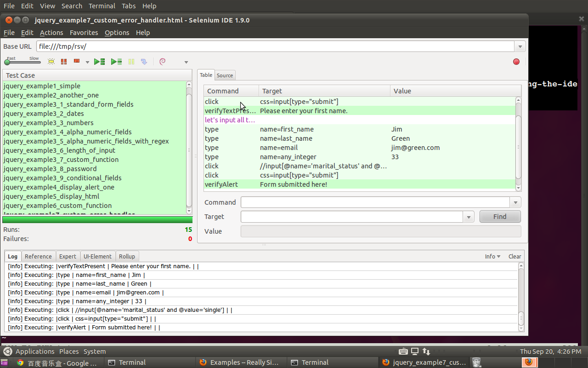Open Selenium IDE Edit menu
Viewport: 588px width, 368px height.
[x=27, y=33]
